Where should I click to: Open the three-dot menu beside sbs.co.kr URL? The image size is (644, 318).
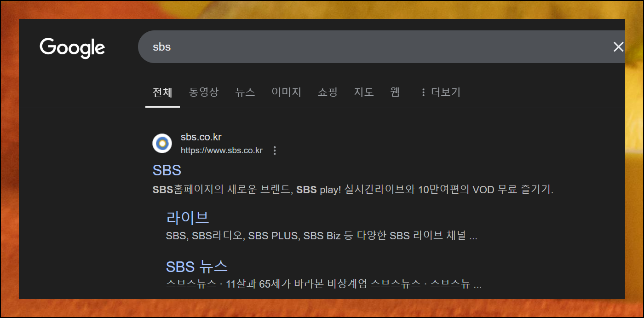[x=275, y=150]
